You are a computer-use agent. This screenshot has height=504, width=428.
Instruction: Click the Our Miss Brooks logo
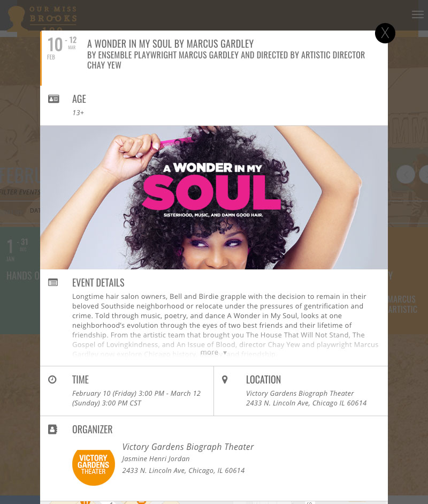tap(42, 18)
